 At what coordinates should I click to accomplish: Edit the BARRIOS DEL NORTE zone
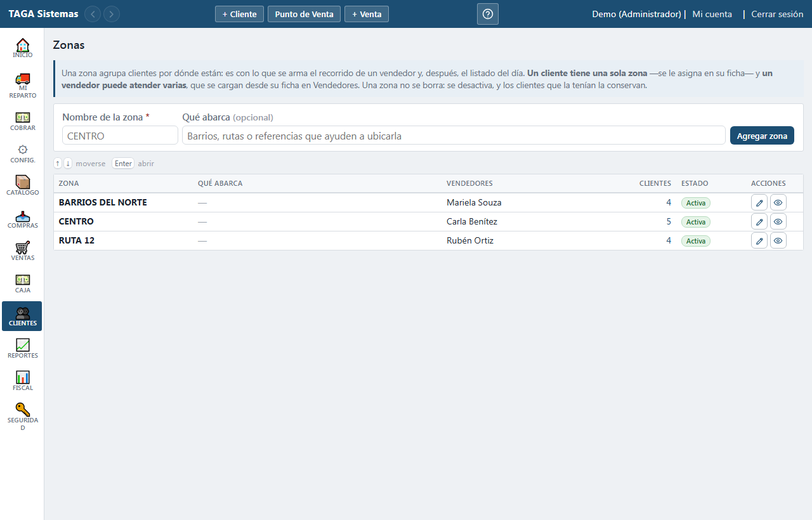click(759, 203)
